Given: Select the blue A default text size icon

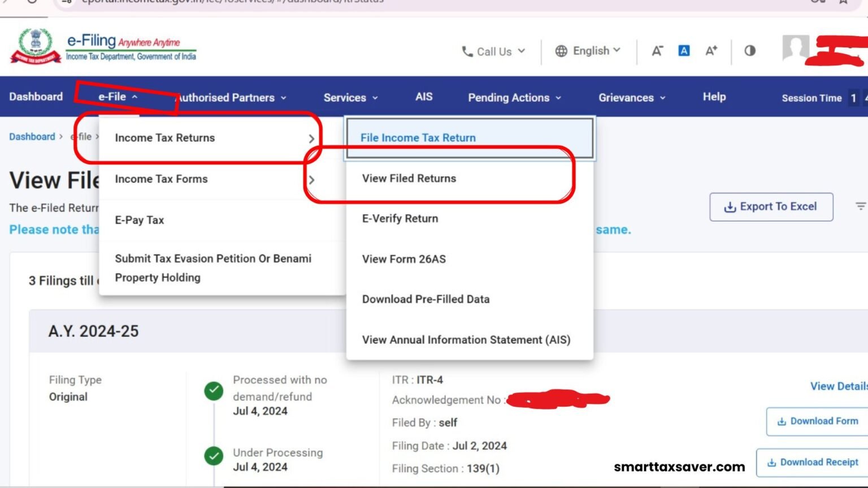Looking at the screenshot, I should (x=684, y=50).
